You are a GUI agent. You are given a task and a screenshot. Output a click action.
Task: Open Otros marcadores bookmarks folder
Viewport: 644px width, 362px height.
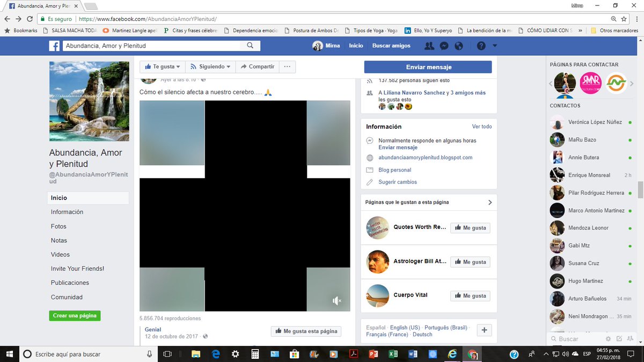(x=614, y=31)
